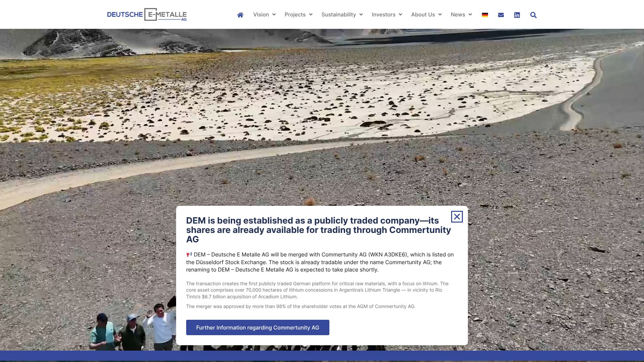Open the Sustainability menu item
Screen dimensions: 644x362
click(x=338, y=14)
